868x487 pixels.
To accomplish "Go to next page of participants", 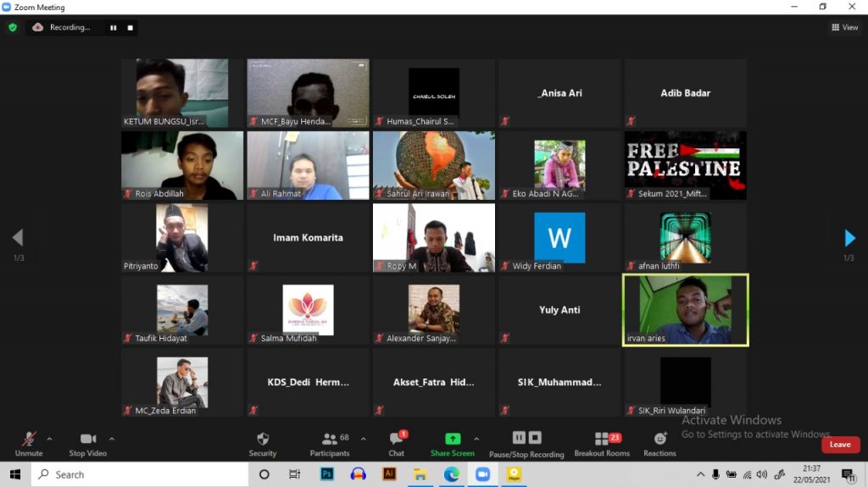I will click(x=850, y=238).
